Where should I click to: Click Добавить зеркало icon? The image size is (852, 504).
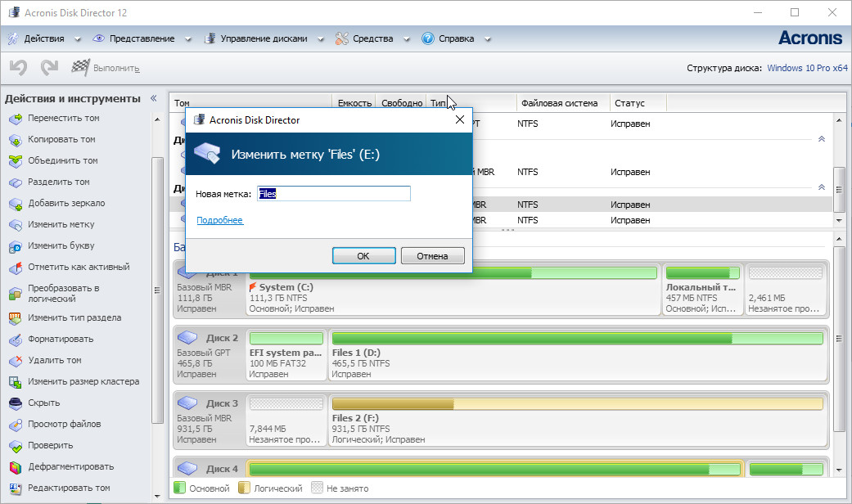tap(16, 204)
